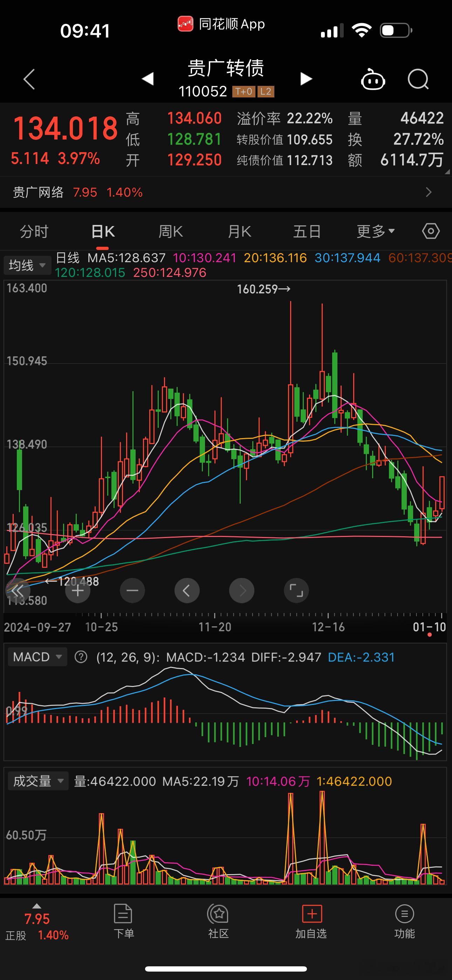
Task: Expand 正股 panel at bottom
Action: click(x=37, y=921)
